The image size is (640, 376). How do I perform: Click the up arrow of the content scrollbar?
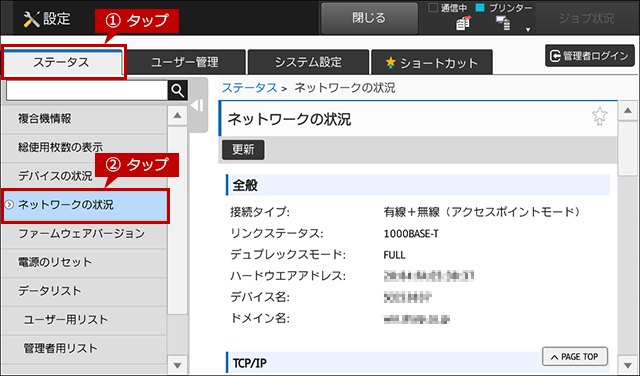click(x=628, y=111)
